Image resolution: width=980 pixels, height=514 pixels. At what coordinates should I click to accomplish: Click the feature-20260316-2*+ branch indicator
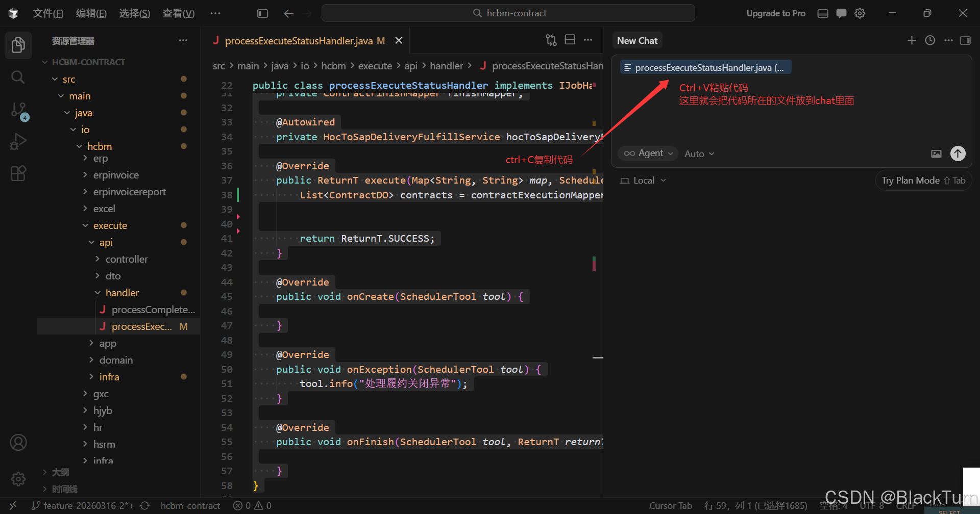(83, 505)
